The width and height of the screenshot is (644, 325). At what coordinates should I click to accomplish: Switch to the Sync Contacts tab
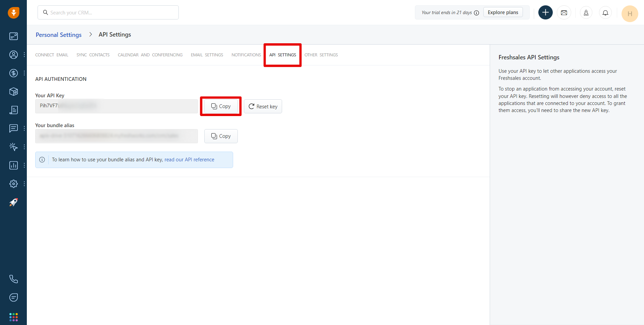coord(93,55)
